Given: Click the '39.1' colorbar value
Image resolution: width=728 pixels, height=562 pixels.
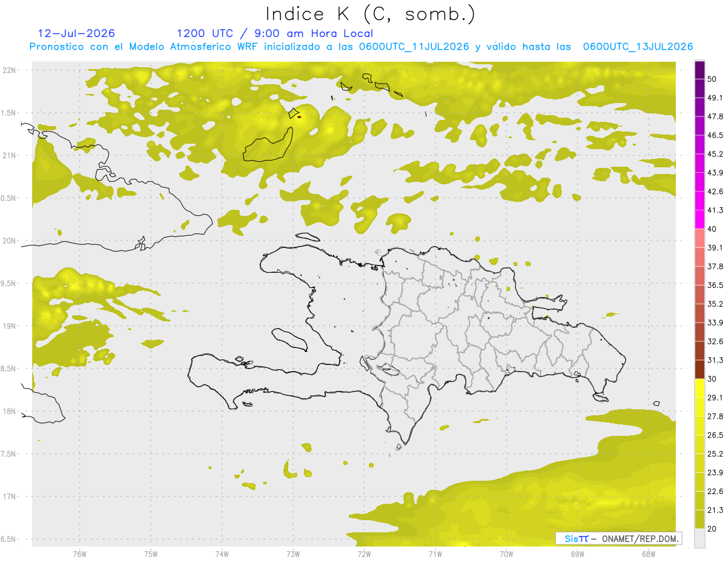Looking at the screenshot, I should [715, 248].
